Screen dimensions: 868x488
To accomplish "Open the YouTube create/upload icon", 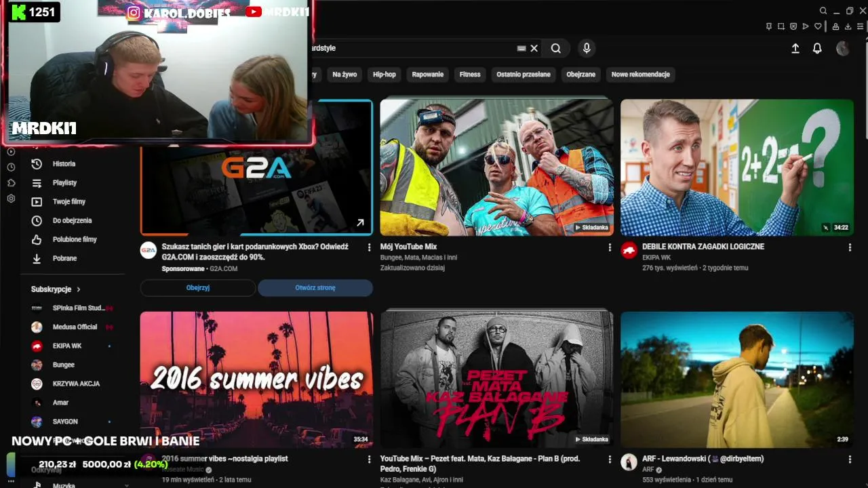I will 795,48.
